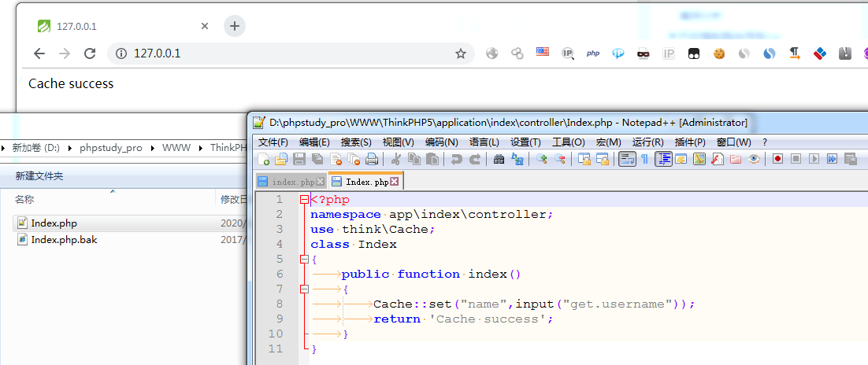
Task: Click Run macro multiple times icon
Action: [832, 159]
